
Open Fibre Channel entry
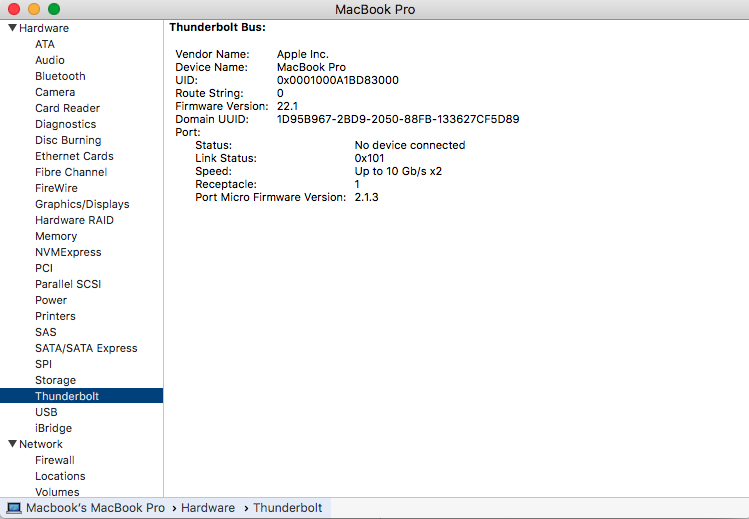(x=71, y=172)
